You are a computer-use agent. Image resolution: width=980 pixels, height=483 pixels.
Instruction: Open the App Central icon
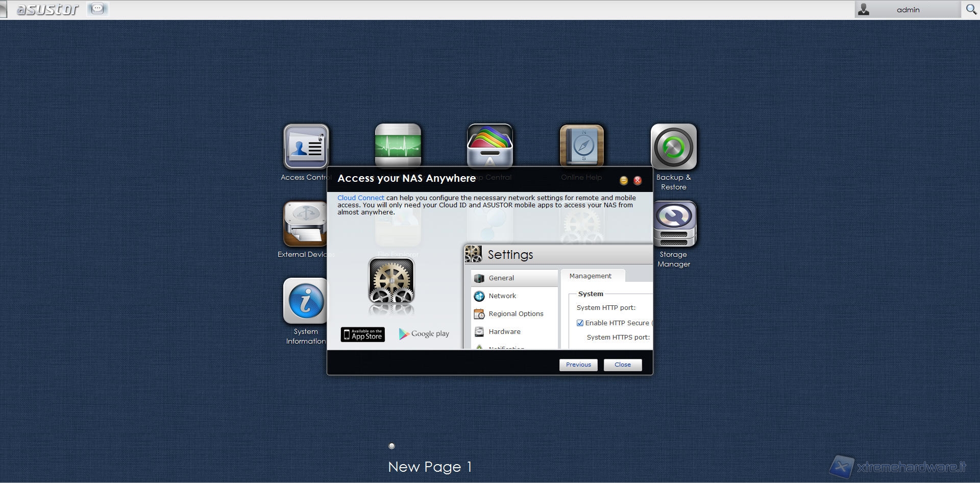[x=489, y=145]
